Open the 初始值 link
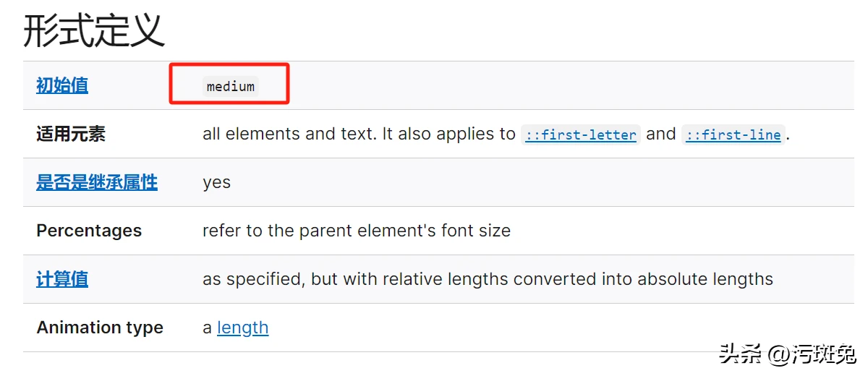868x376 pixels. pos(62,85)
